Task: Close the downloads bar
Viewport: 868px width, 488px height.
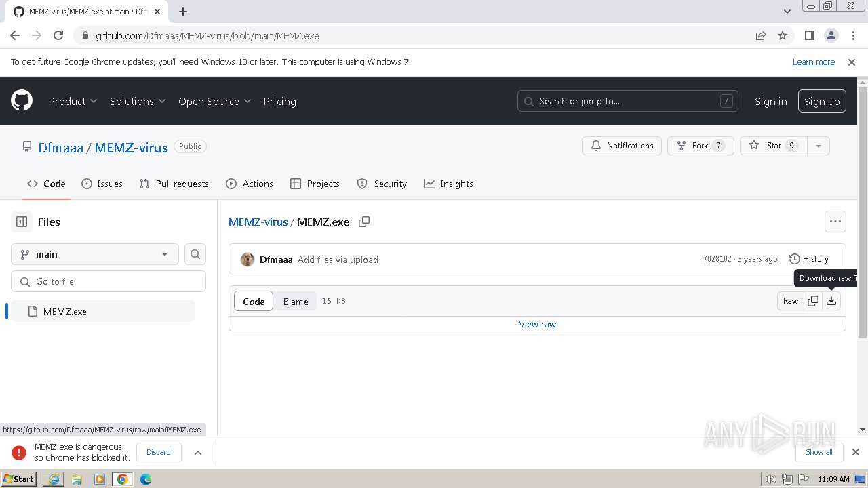Action: (x=856, y=452)
